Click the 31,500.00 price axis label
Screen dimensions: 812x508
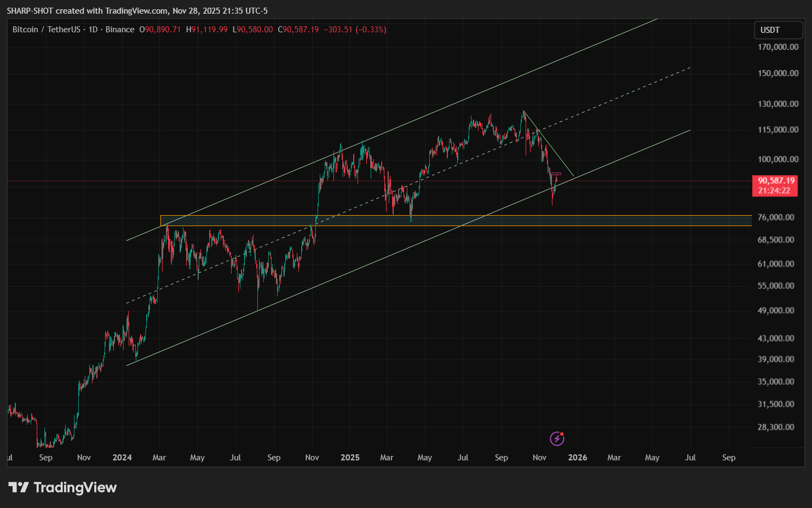tap(776, 404)
